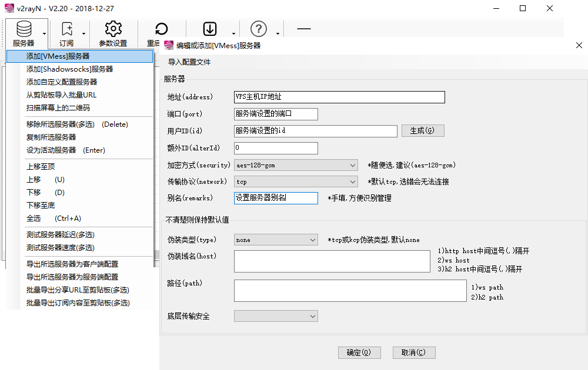Click the 订阅 subscription bookmark icon

67,29
